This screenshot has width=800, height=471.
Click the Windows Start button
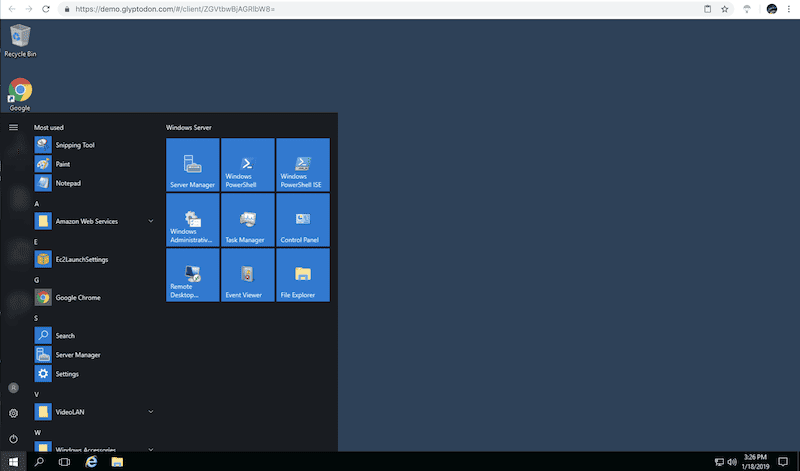coord(13,462)
